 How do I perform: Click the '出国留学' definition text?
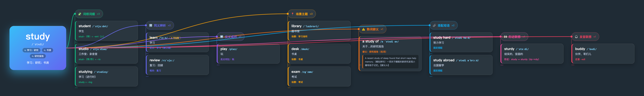pos(439,65)
